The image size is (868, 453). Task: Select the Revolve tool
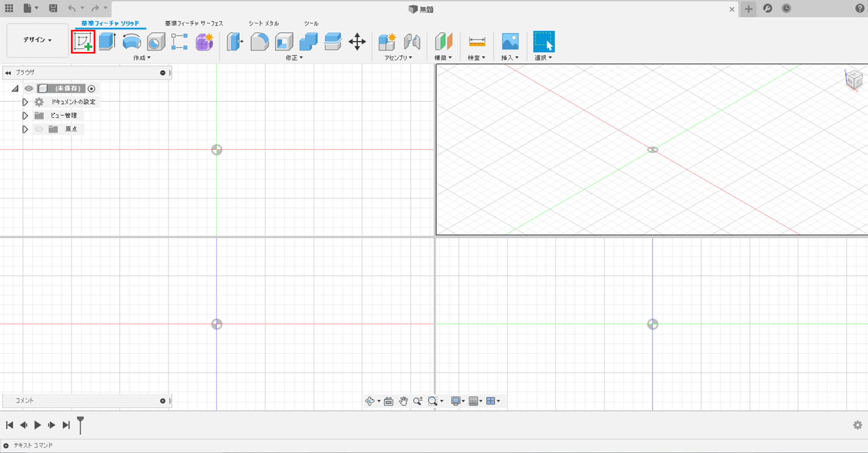point(132,42)
